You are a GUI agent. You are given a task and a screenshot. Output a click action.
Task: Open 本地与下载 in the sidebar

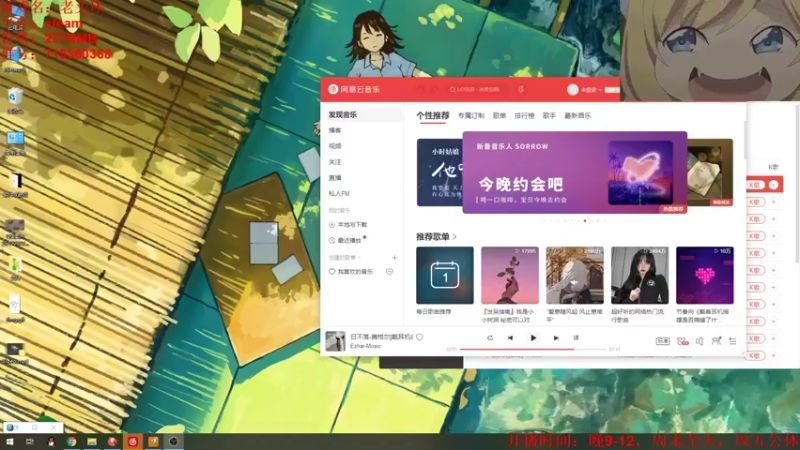(x=348, y=224)
